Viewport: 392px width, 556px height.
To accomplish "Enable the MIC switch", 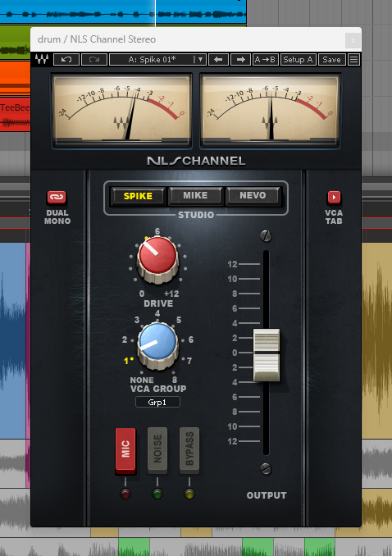I will (x=125, y=450).
